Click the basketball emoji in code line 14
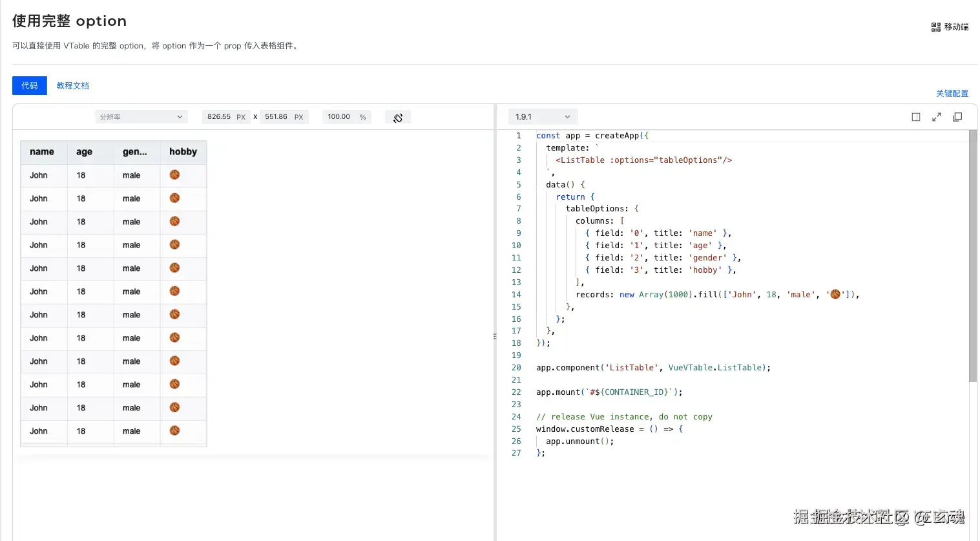 835,294
